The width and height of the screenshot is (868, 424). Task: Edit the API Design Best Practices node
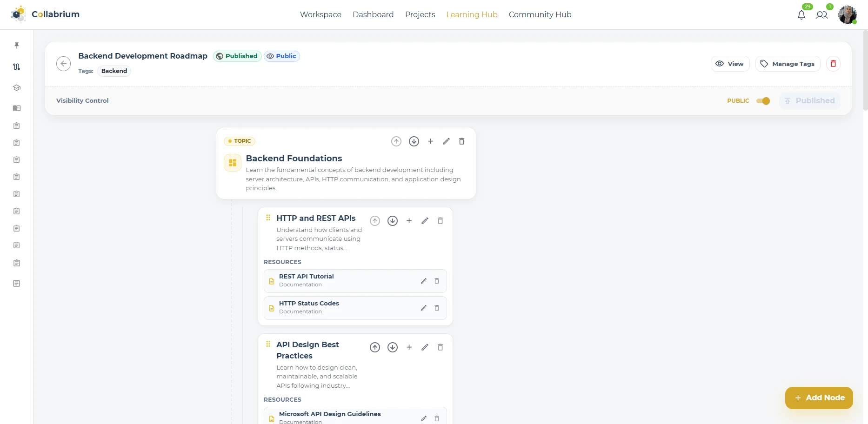pyautogui.click(x=425, y=347)
